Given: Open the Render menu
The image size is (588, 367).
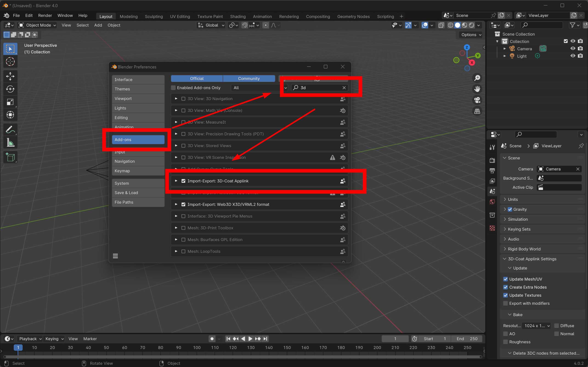Looking at the screenshot, I should tap(45, 16).
